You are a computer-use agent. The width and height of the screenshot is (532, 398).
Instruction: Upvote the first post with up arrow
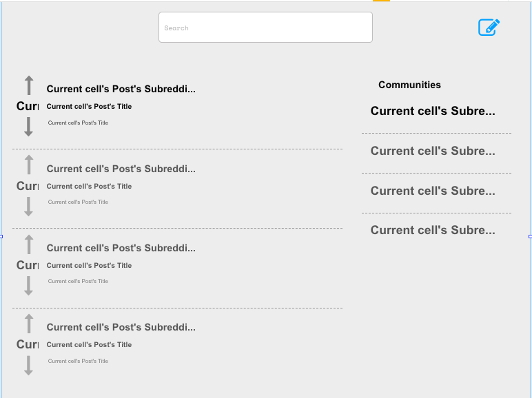tap(29, 85)
